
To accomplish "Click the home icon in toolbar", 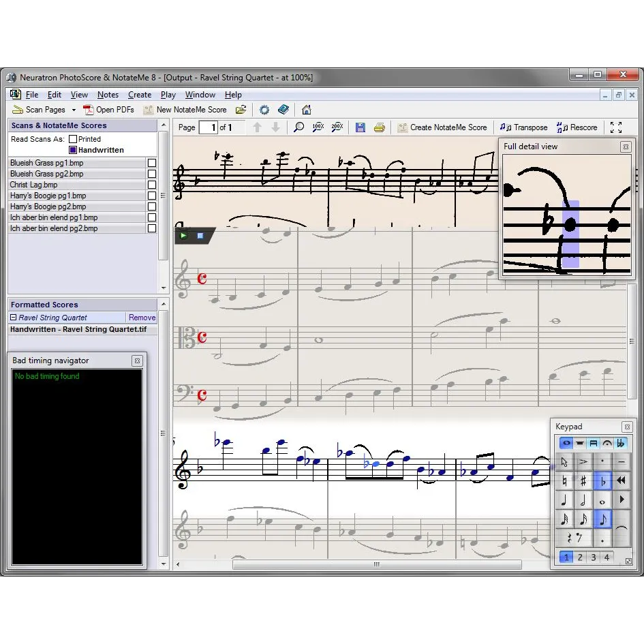I will coord(307,110).
